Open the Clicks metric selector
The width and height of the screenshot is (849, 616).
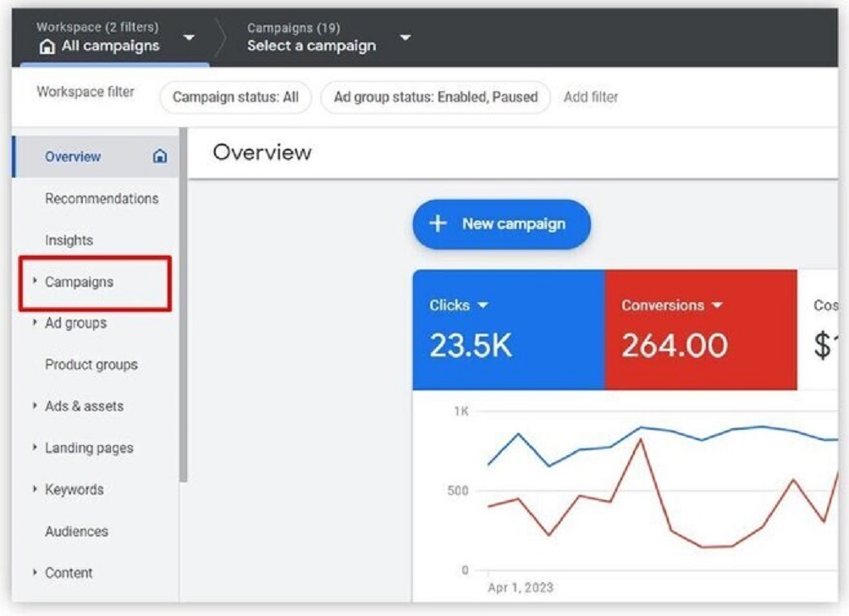point(459,305)
